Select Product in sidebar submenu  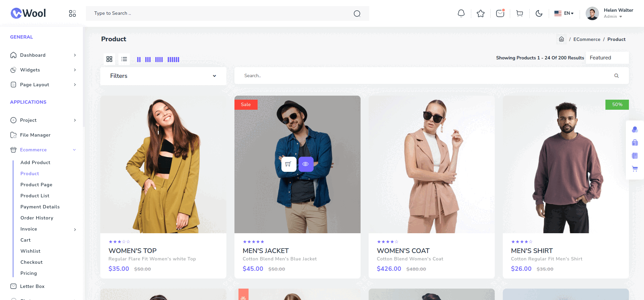[30, 173]
